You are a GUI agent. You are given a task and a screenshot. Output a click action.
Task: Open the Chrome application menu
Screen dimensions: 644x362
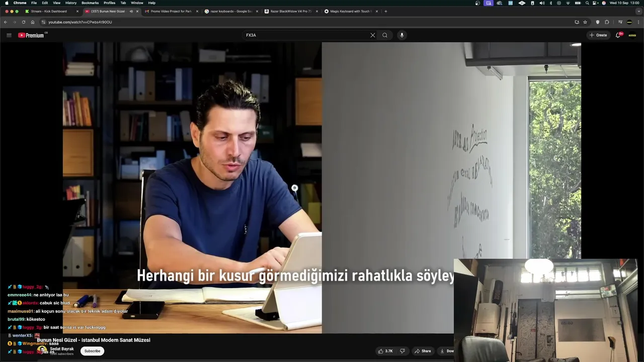tap(20, 3)
